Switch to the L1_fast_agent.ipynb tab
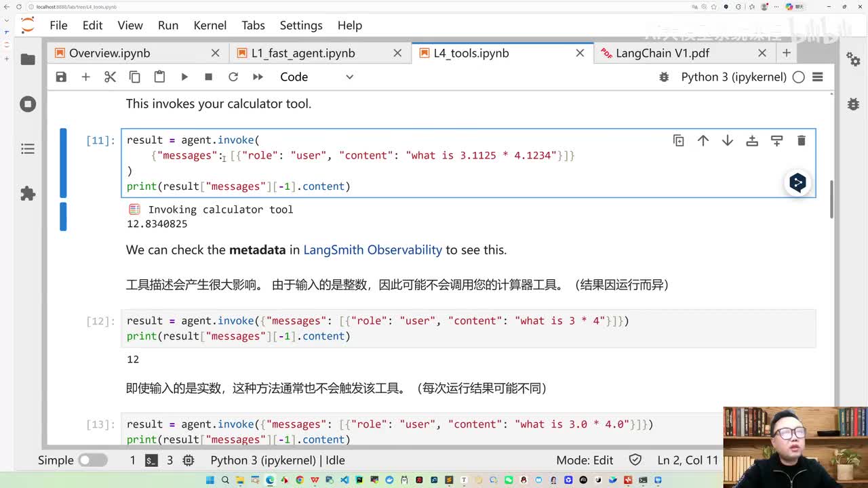The height and width of the screenshot is (488, 868). pyautogui.click(x=303, y=53)
